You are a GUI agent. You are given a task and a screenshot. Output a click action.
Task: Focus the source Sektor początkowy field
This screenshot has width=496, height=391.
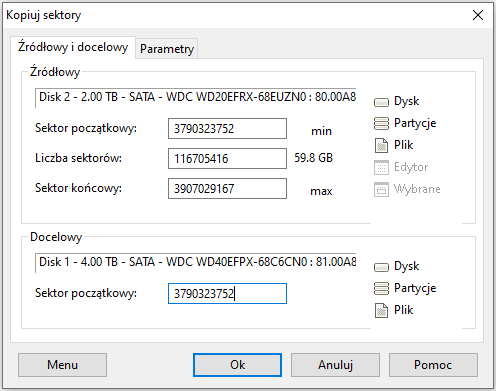point(227,128)
